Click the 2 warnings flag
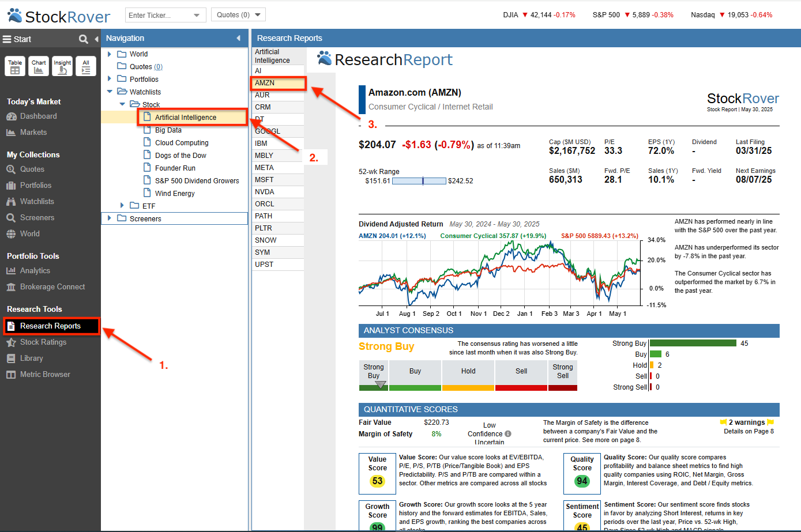This screenshot has height=532, width=801. coord(747,422)
